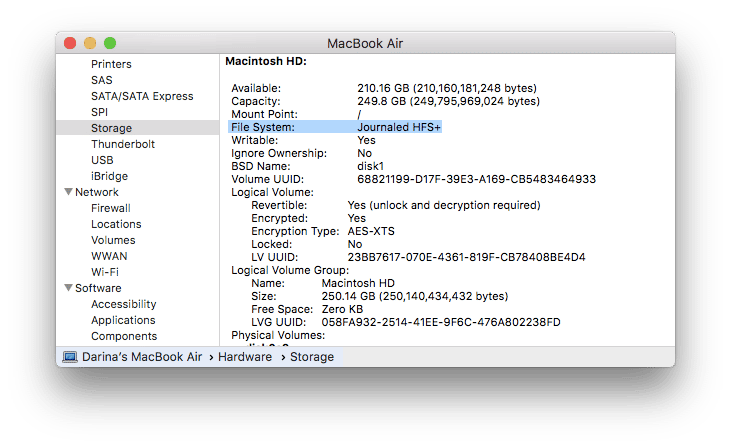Click the Macintosh HD heading

pos(266,61)
